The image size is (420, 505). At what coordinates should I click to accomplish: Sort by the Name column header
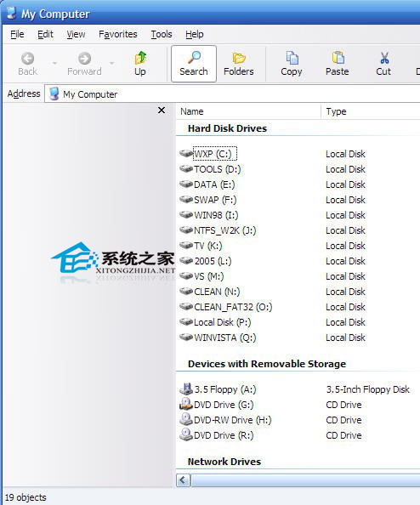[248, 111]
